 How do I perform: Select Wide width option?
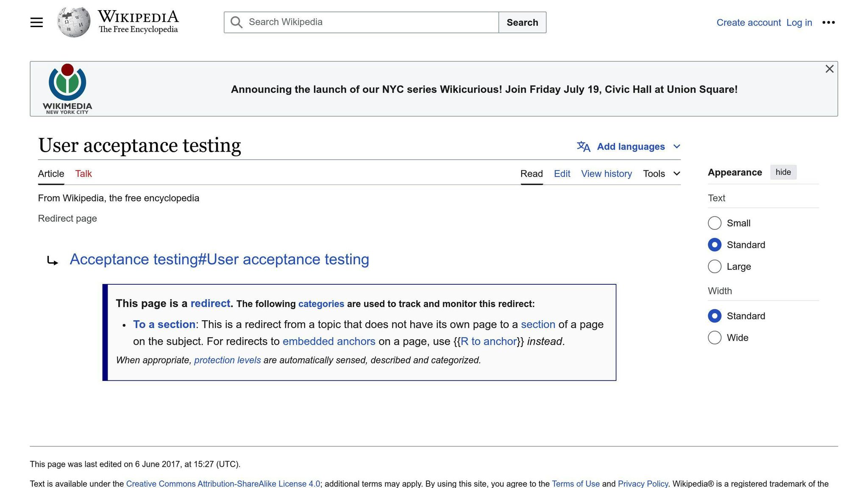click(x=715, y=338)
